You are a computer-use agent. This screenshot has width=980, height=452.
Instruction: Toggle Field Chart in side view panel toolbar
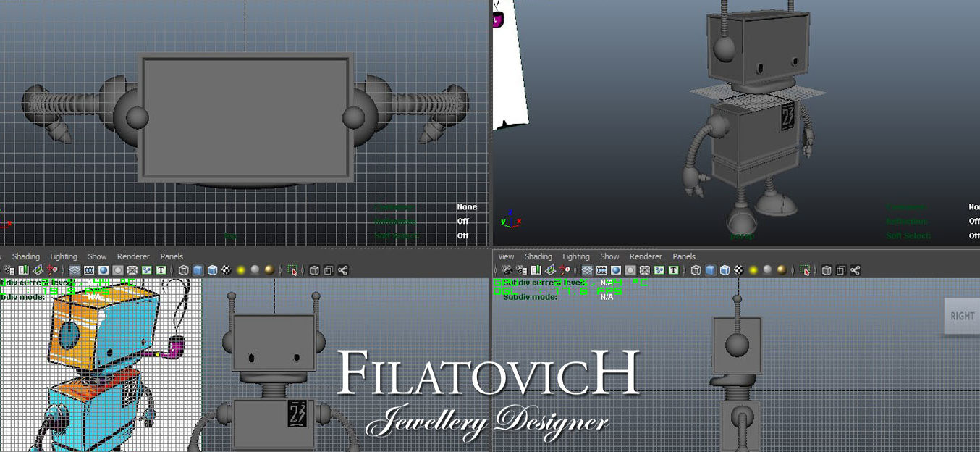[644, 270]
